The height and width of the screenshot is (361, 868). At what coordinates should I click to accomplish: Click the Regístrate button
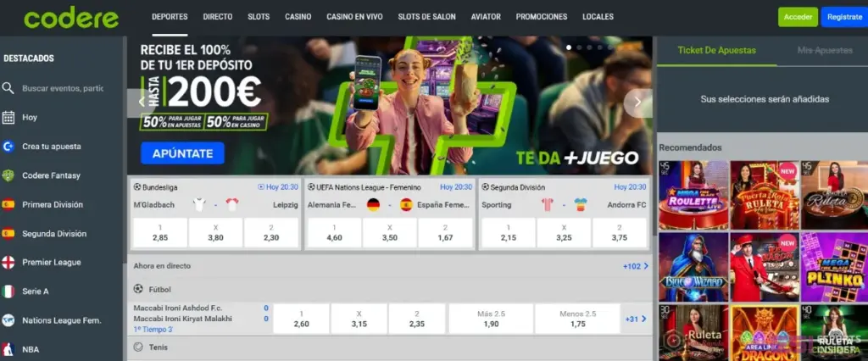coord(844,17)
